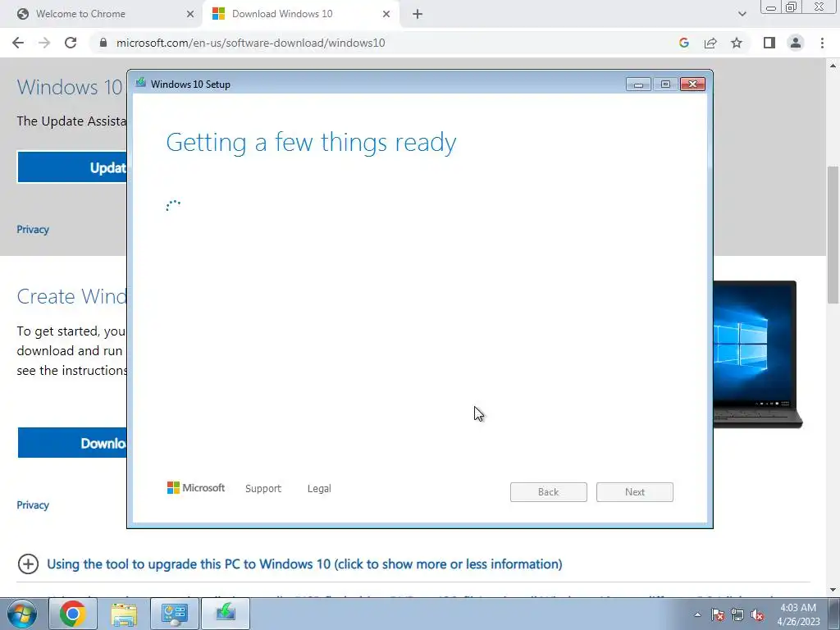
Task: Click the Chrome taskbar icon
Action: click(x=73, y=614)
